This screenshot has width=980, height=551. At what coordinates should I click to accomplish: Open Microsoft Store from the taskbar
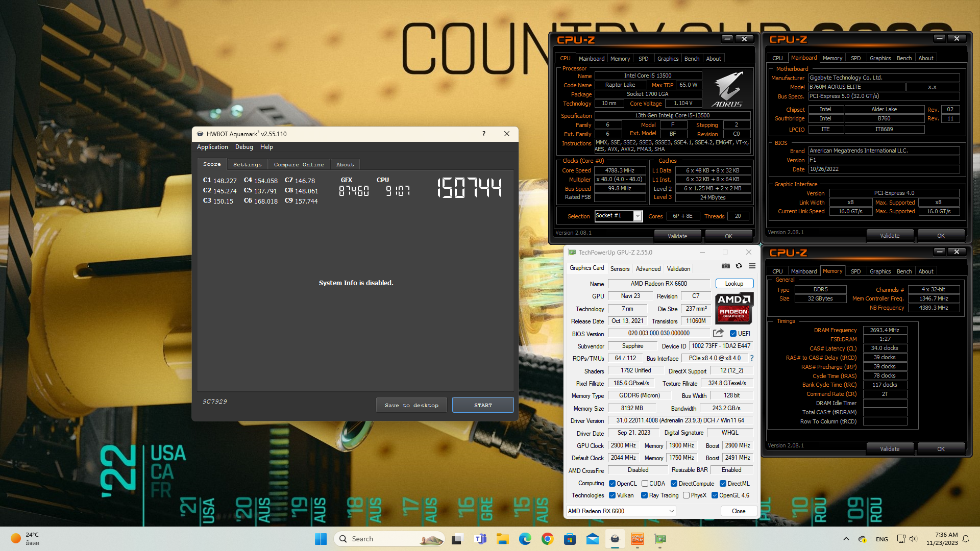coord(570,539)
